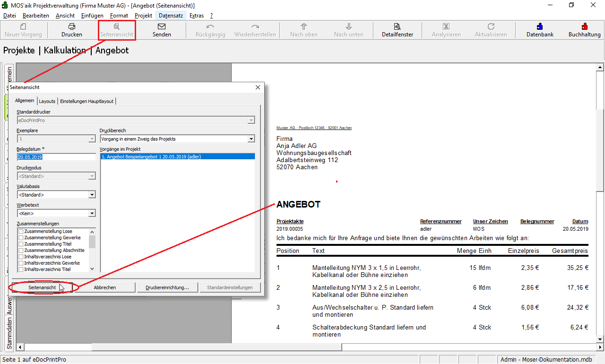Screen dimensions: 605x364
Task: Click the Senden envelope icon
Action: [x=162, y=26]
